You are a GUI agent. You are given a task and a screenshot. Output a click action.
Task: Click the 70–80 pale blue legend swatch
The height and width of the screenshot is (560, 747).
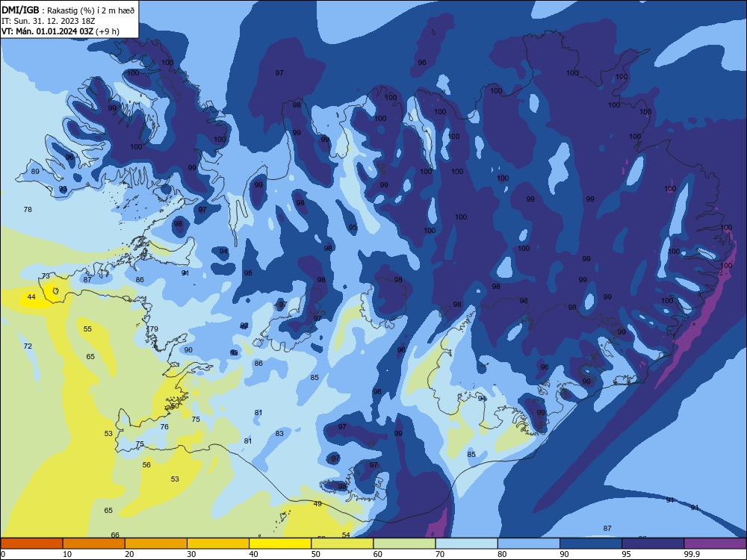pyautogui.click(x=466, y=544)
